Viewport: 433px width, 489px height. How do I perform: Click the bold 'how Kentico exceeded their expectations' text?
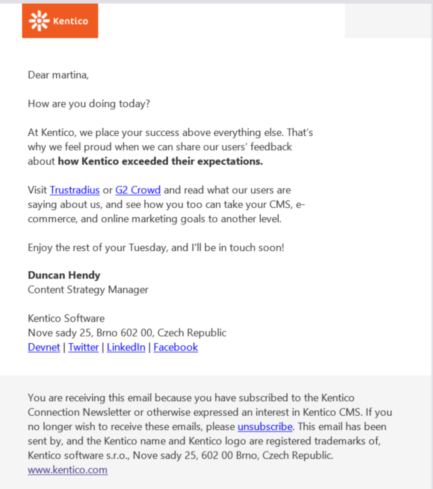160,161
